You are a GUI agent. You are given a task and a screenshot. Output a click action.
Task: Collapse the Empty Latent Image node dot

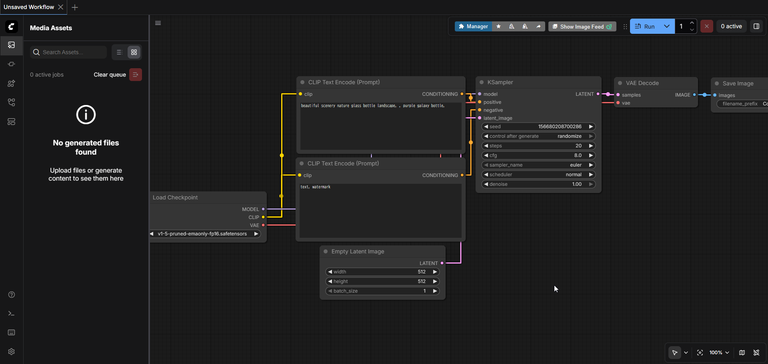pos(326,251)
